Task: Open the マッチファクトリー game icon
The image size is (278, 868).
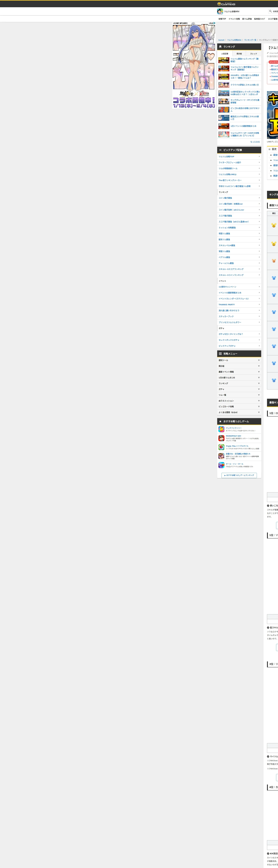Action: [x=221, y=429]
